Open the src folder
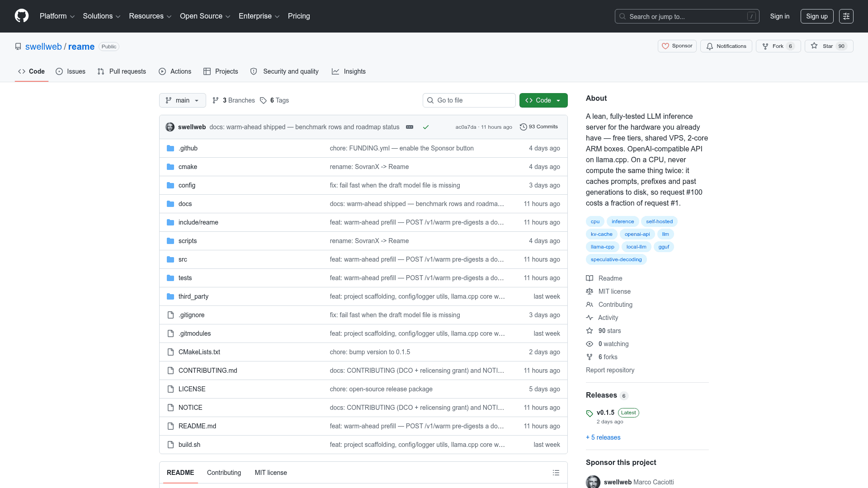This screenshot has height=488, width=868. (183, 259)
